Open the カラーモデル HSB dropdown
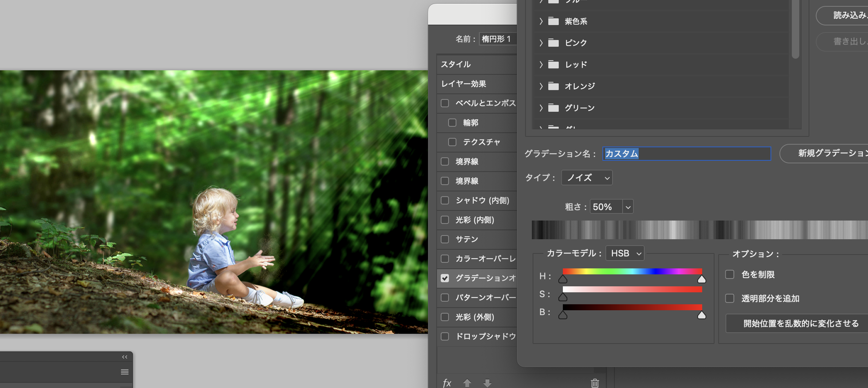Viewport: 868px width, 388px height. (625, 253)
